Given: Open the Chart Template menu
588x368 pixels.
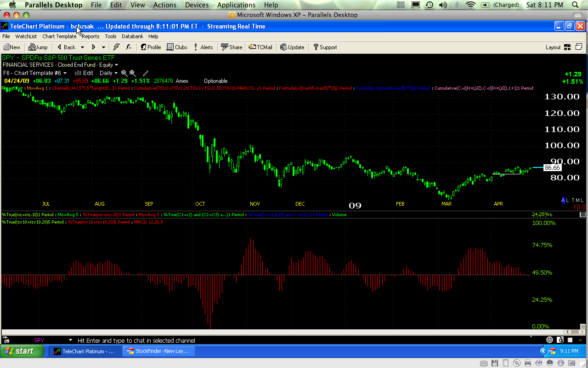Looking at the screenshot, I should [x=59, y=36].
